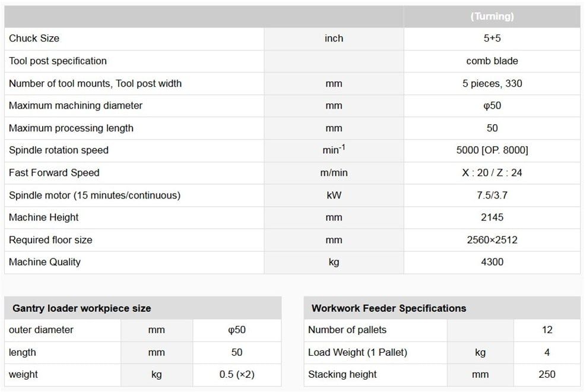The height and width of the screenshot is (392, 586).
Task: Select the '0.5 (×2)' weight value
Action: 236,375
